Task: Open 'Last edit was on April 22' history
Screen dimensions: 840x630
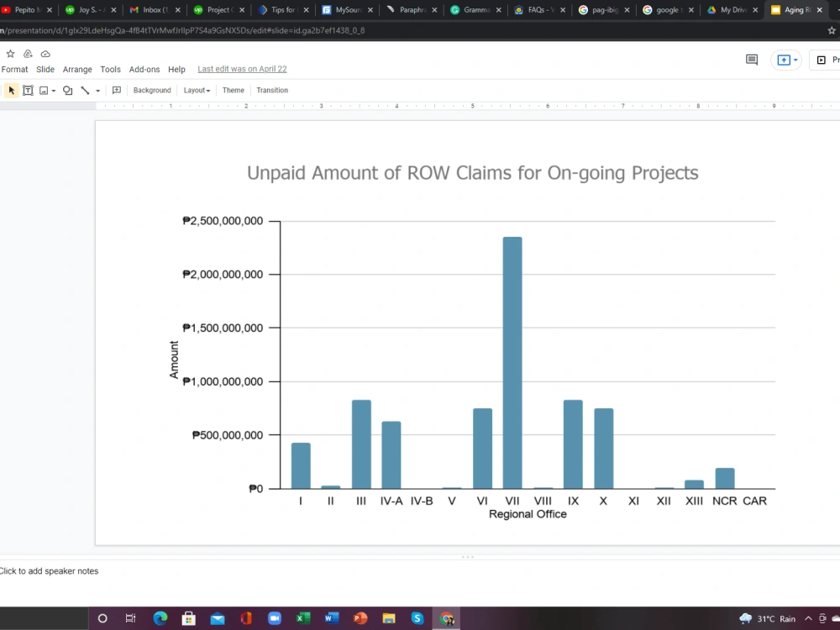Action: click(242, 69)
